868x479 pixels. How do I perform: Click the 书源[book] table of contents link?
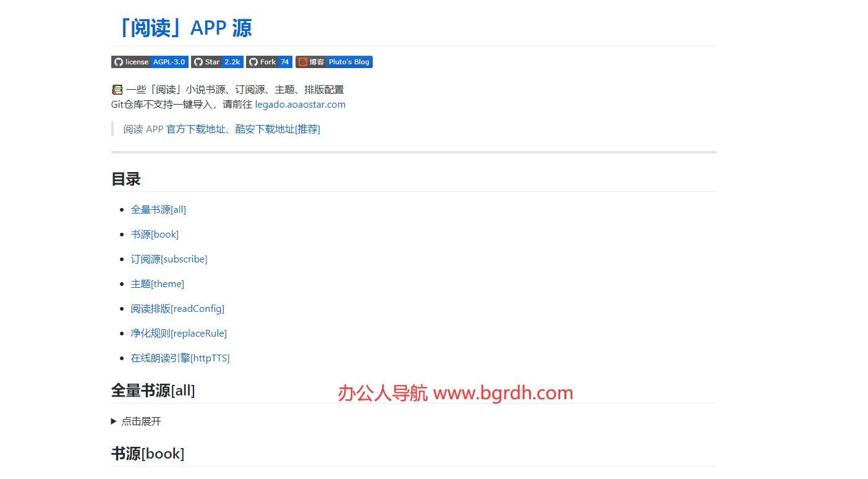[x=155, y=234]
